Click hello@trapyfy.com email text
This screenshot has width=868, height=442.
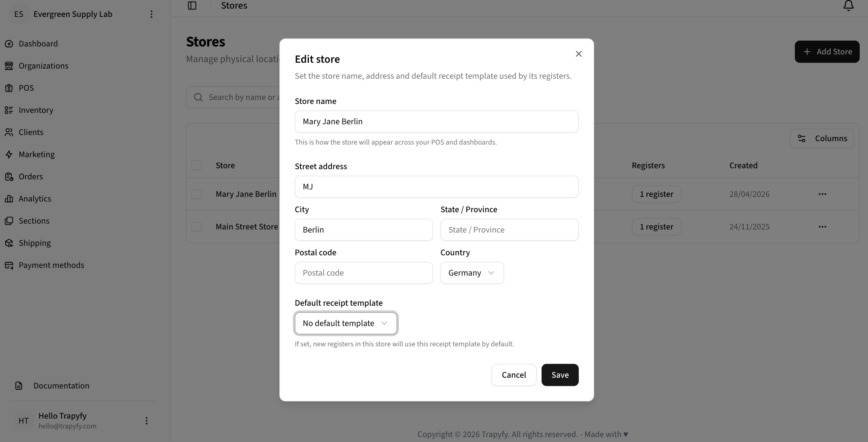tap(67, 426)
